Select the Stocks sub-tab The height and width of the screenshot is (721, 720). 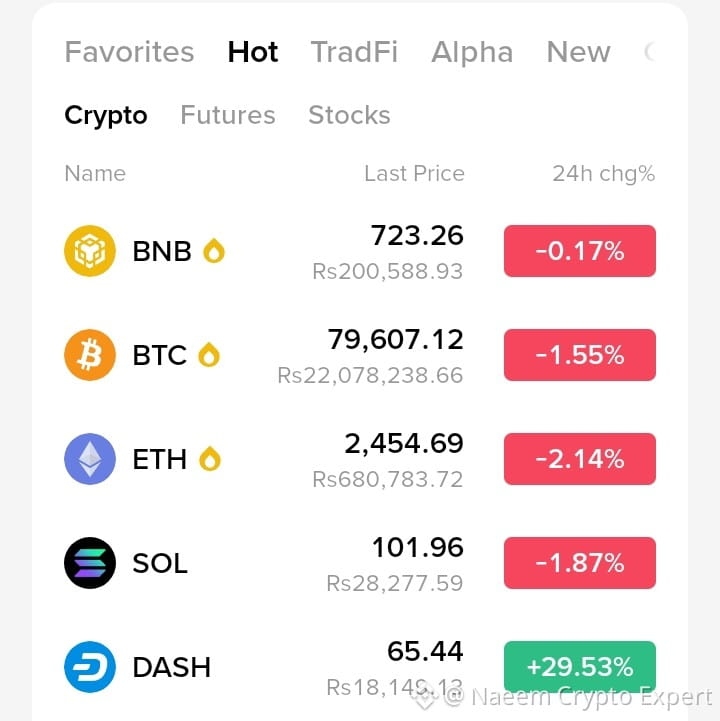tap(349, 115)
